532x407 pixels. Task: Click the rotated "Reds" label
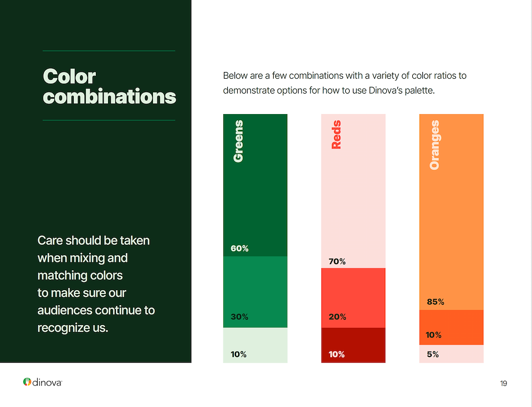pyautogui.click(x=336, y=135)
